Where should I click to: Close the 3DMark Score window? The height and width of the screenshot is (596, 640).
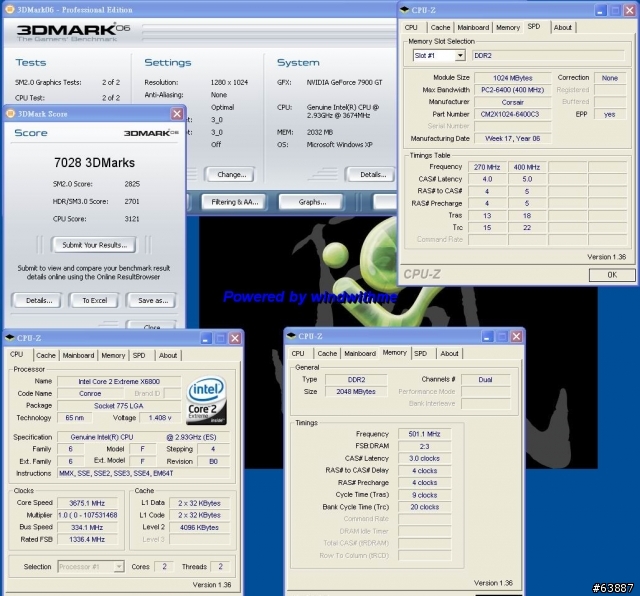coord(177,113)
